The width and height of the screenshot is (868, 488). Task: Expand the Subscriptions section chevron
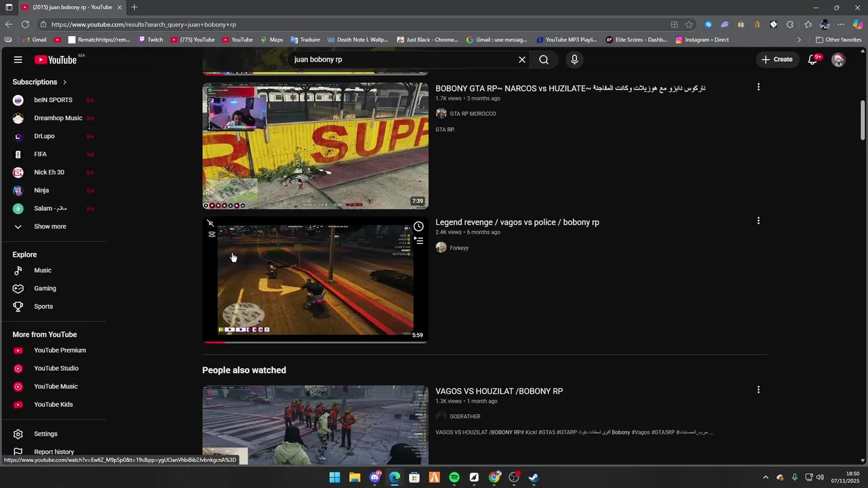[x=65, y=82]
